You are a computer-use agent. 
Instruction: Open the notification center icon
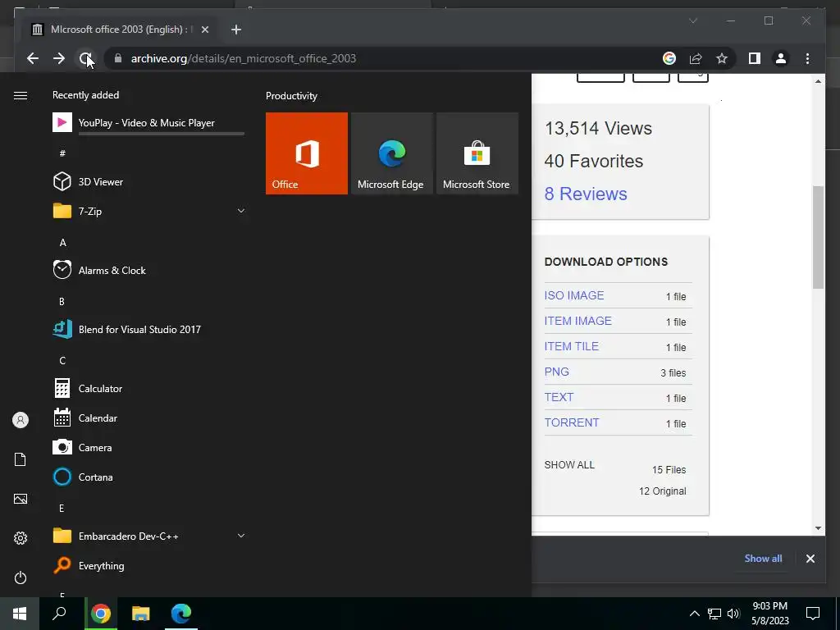(x=813, y=614)
